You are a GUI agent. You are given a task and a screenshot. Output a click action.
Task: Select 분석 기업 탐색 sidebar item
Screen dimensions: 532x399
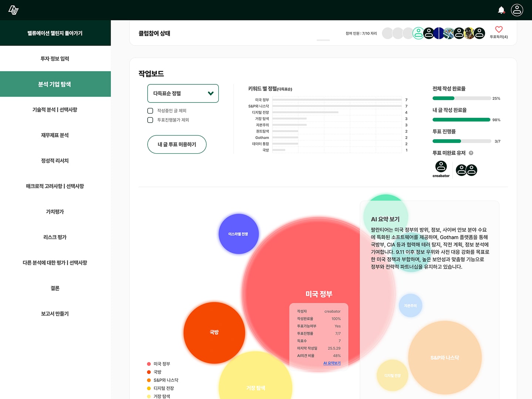[55, 84]
